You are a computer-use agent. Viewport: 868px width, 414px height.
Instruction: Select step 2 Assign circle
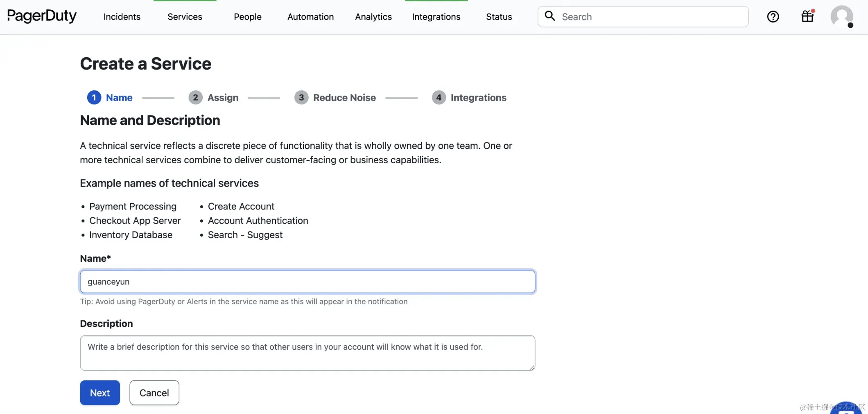pos(195,97)
